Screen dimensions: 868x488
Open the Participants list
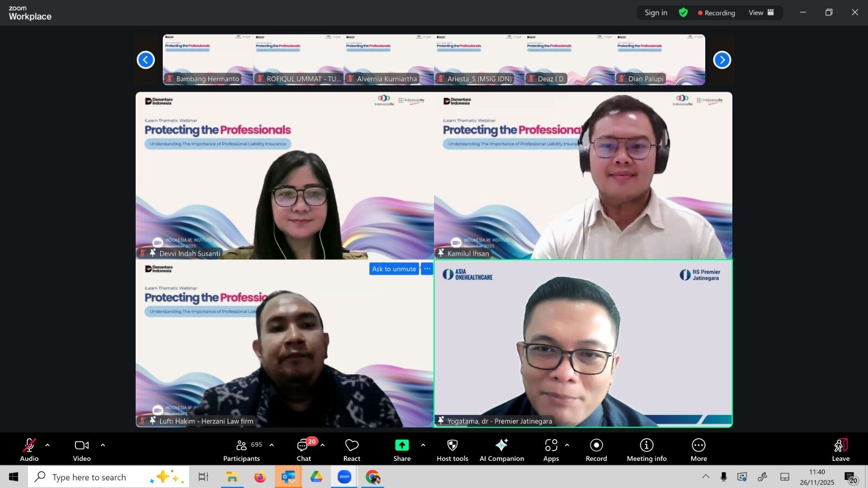[241, 450]
